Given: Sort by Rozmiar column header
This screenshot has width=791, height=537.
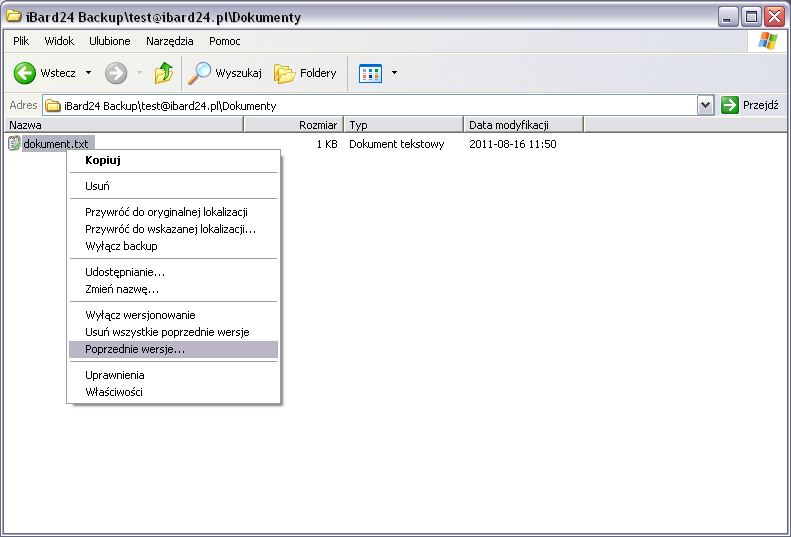Looking at the screenshot, I should click(x=294, y=125).
